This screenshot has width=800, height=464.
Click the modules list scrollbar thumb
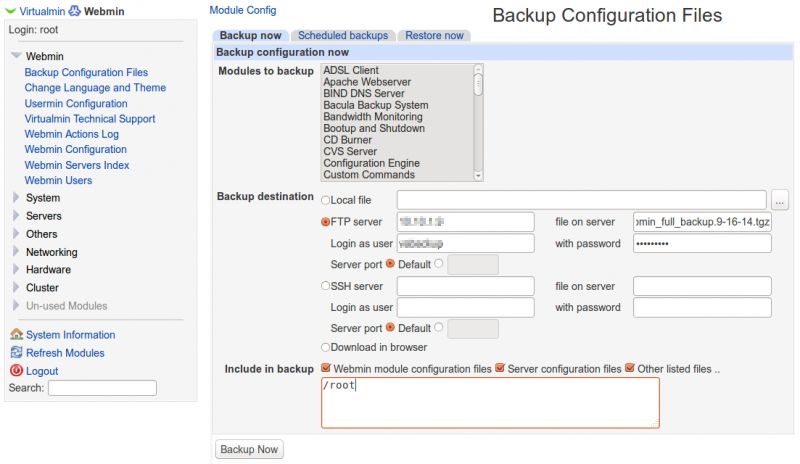click(x=478, y=85)
